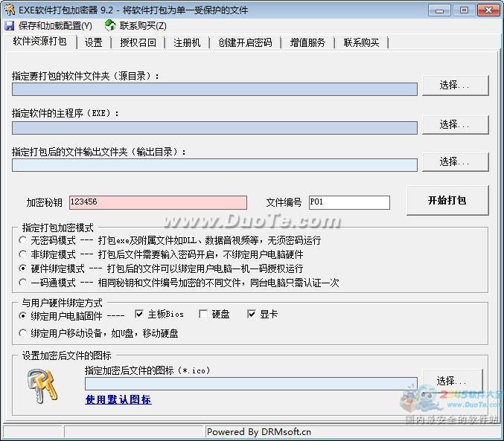Viewport: 504px width, 441px height.
Task: Click the 加密秘钥 input field
Action: tap(157, 202)
